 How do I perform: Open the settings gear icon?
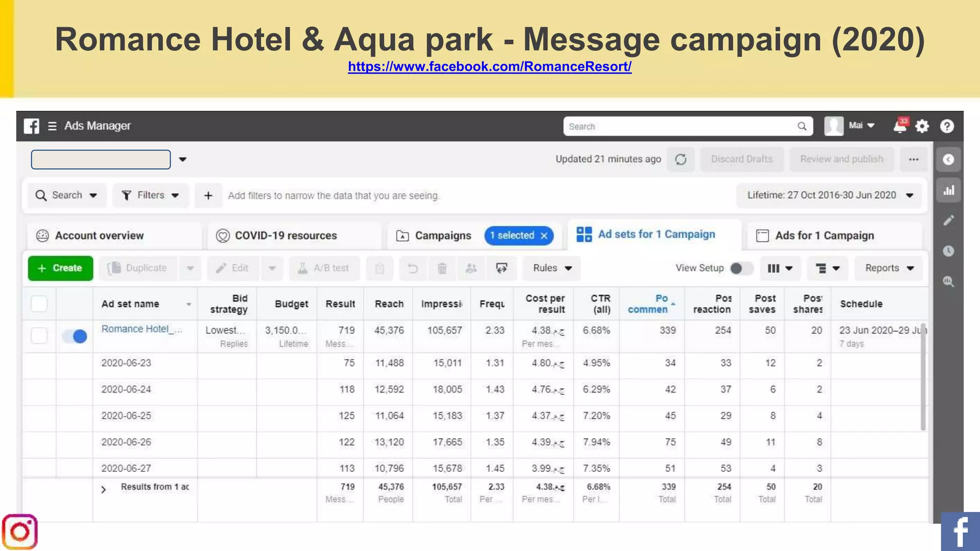[x=922, y=126]
